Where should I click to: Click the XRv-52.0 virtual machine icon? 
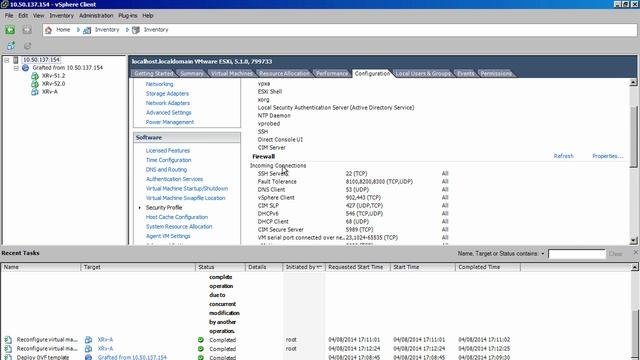click(x=35, y=84)
